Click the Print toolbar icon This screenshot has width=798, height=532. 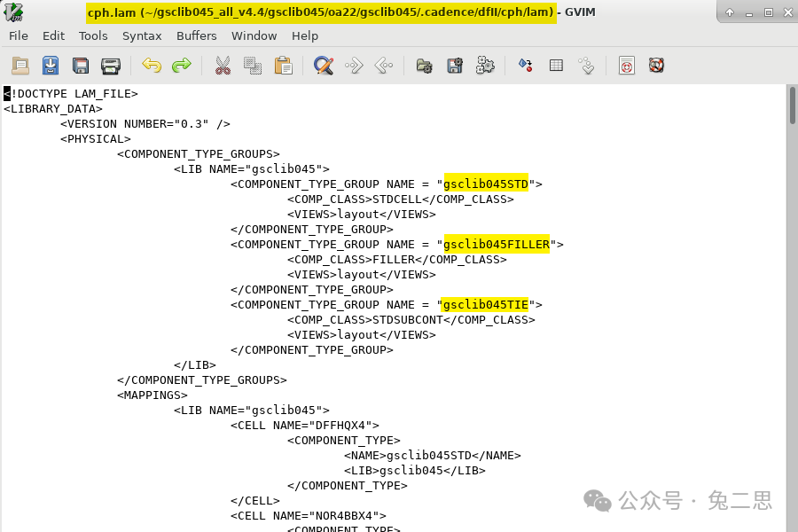[x=111, y=66]
